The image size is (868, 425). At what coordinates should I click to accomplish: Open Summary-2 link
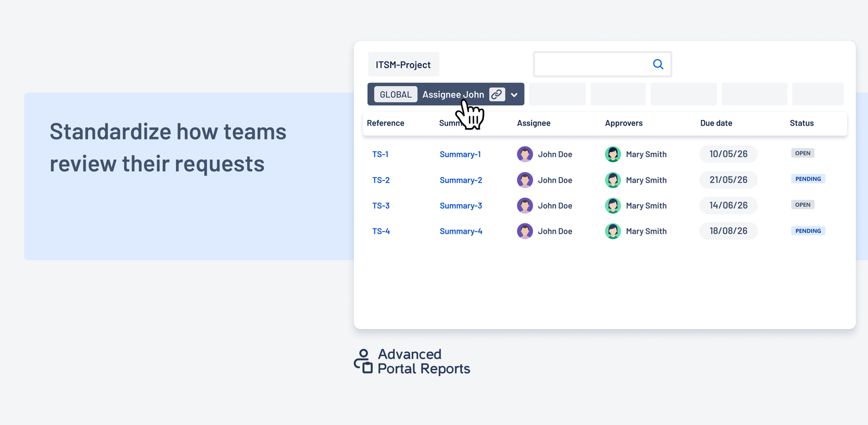[x=461, y=180]
